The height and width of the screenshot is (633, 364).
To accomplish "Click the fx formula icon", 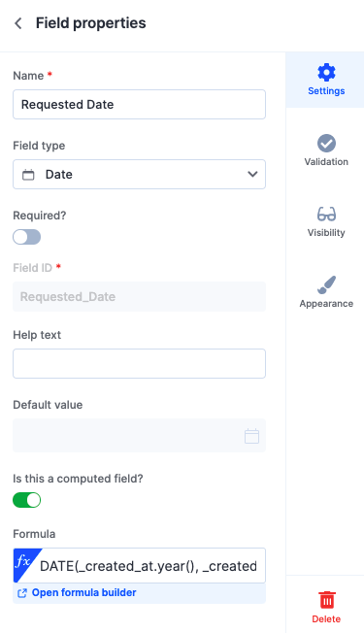I will tap(23, 561).
